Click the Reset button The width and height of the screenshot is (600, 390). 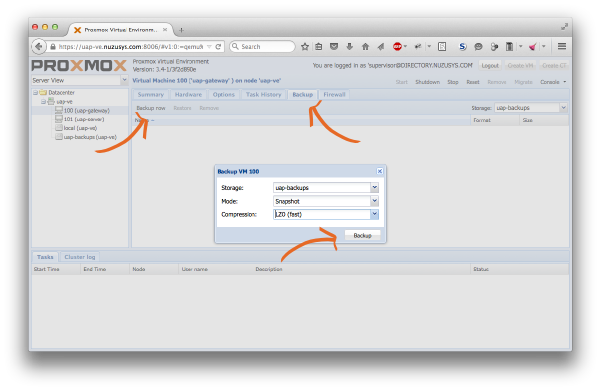pos(473,82)
